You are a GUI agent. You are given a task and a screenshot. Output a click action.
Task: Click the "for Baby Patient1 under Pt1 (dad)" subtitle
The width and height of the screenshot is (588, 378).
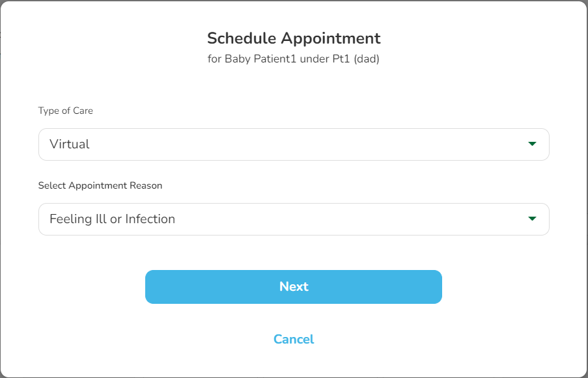click(294, 59)
